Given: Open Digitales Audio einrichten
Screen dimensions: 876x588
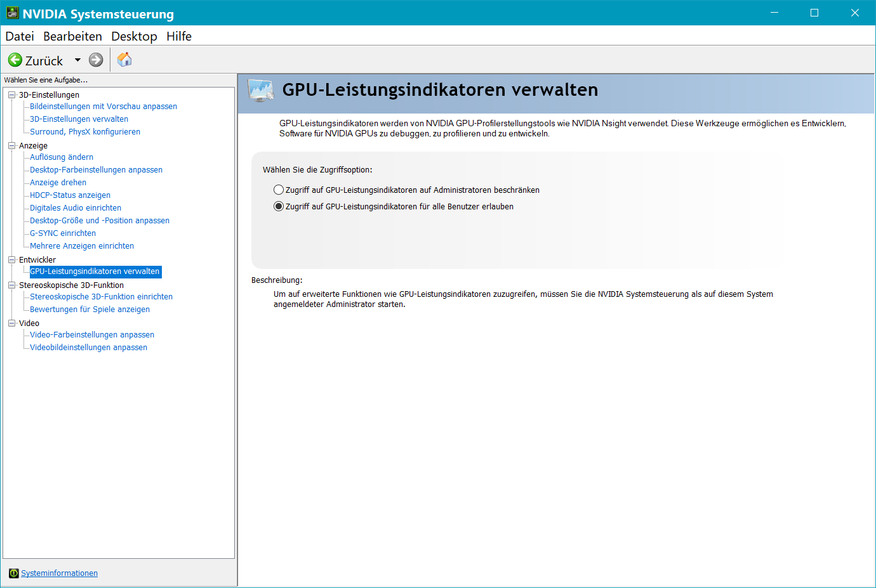Looking at the screenshot, I should click(76, 208).
